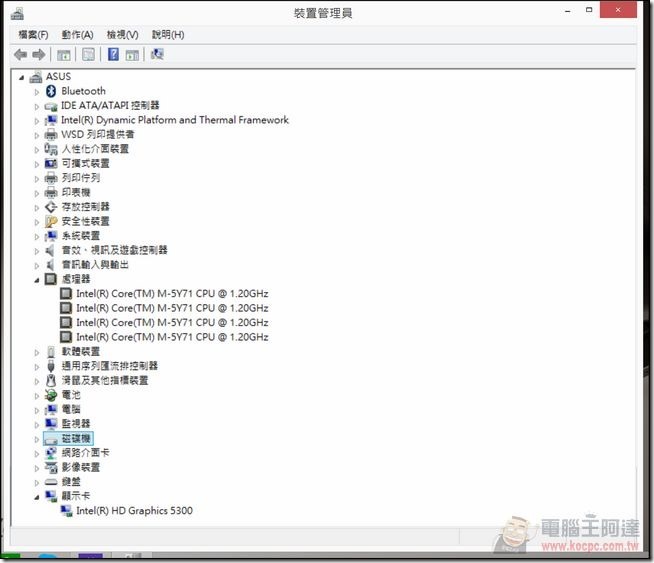Click the 安全性裝置 key icon

(51, 221)
